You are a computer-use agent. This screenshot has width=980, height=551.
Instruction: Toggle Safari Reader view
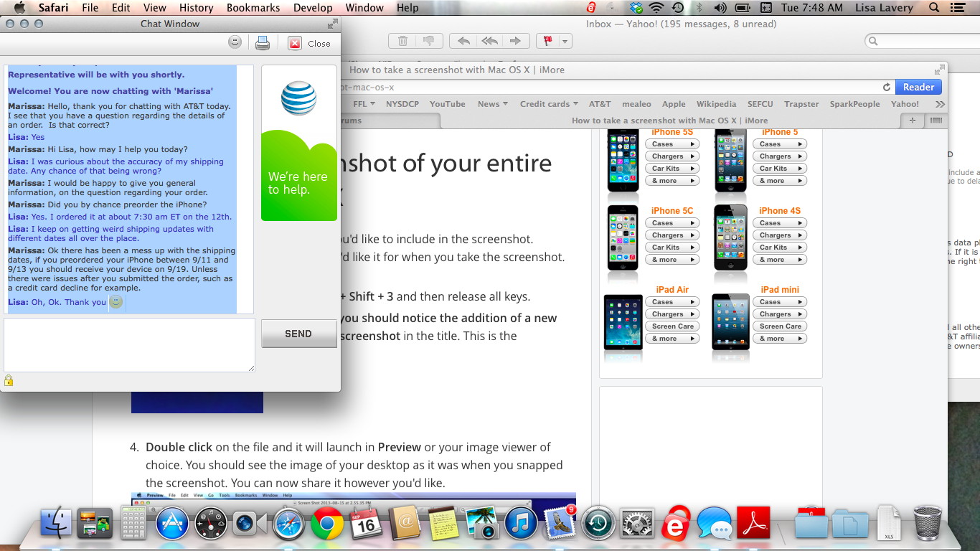pyautogui.click(x=918, y=87)
